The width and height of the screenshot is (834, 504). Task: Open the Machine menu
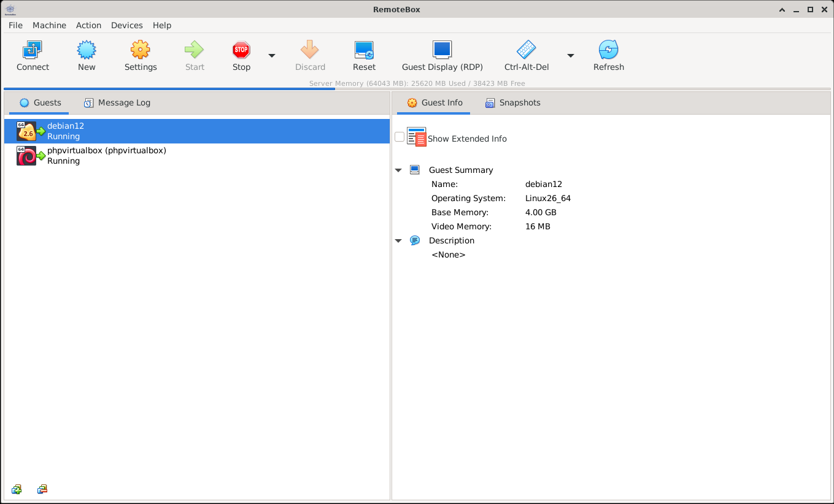(x=49, y=25)
